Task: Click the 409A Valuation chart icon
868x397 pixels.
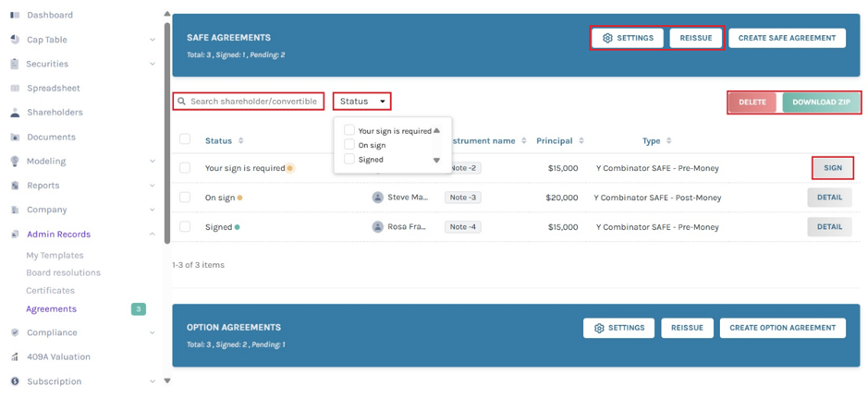Action: coord(15,357)
